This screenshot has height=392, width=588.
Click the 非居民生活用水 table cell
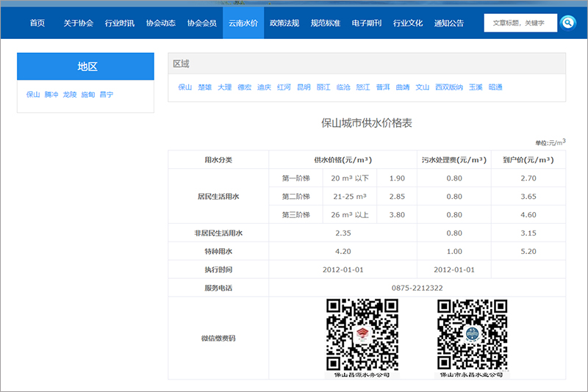pyautogui.click(x=218, y=233)
